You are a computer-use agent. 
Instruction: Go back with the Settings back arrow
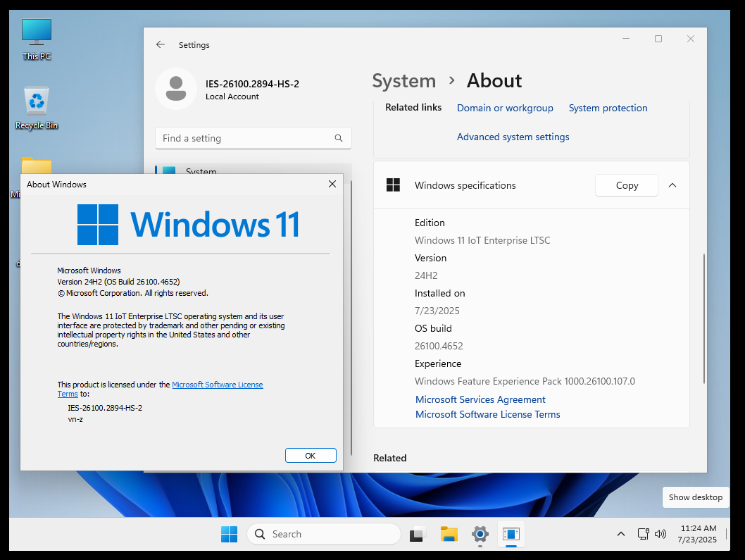pyautogui.click(x=161, y=44)
